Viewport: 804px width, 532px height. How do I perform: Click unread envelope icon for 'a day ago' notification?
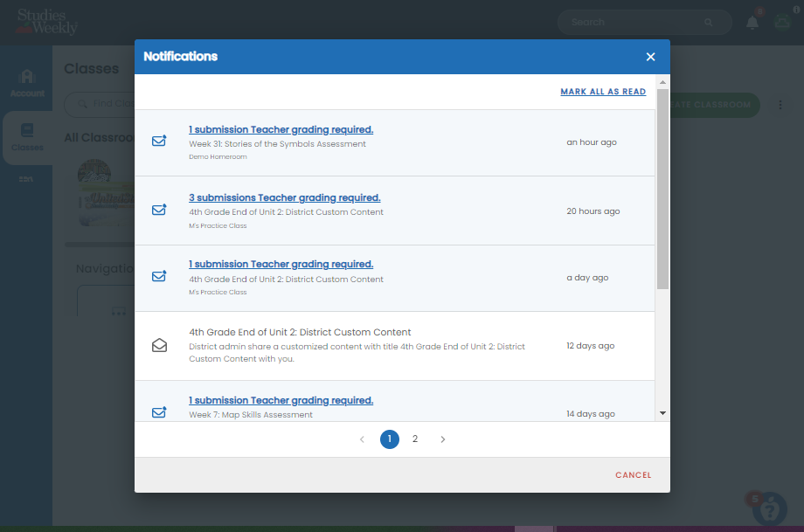pyautogui.click(x=159, y=276)
